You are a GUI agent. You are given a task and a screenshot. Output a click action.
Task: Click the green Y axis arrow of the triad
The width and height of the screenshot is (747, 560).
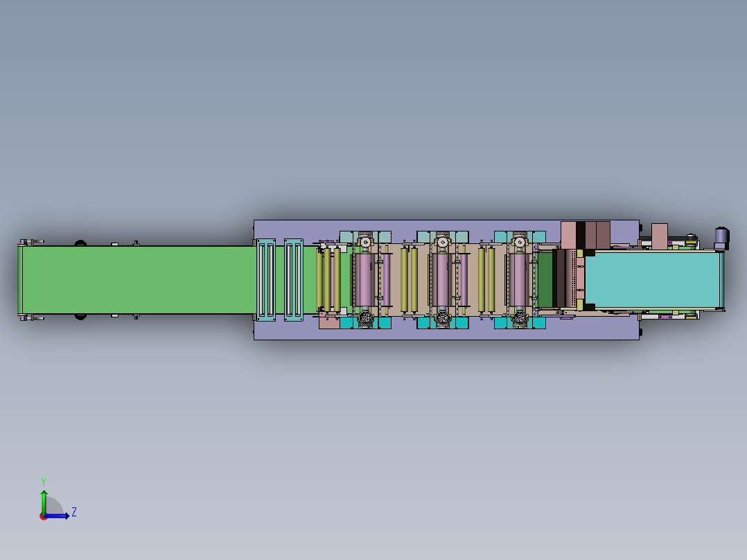44,501
